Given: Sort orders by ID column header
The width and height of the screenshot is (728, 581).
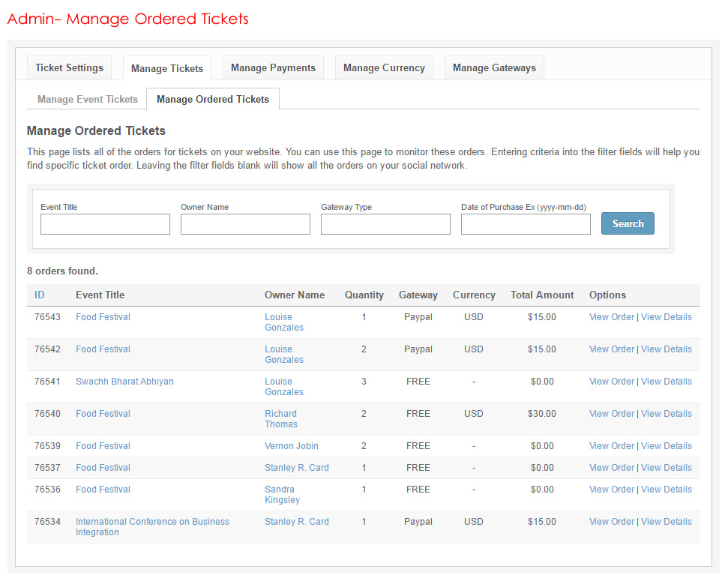Looking at the screenshot, I should pos(40,295).
